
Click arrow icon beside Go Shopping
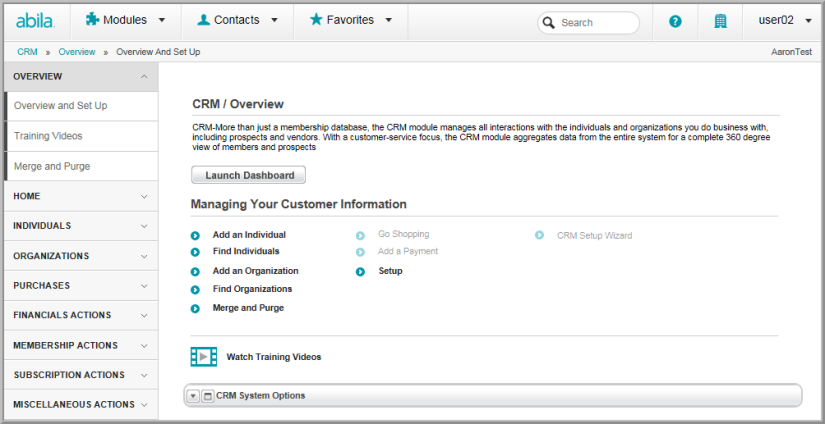point(360,236)
